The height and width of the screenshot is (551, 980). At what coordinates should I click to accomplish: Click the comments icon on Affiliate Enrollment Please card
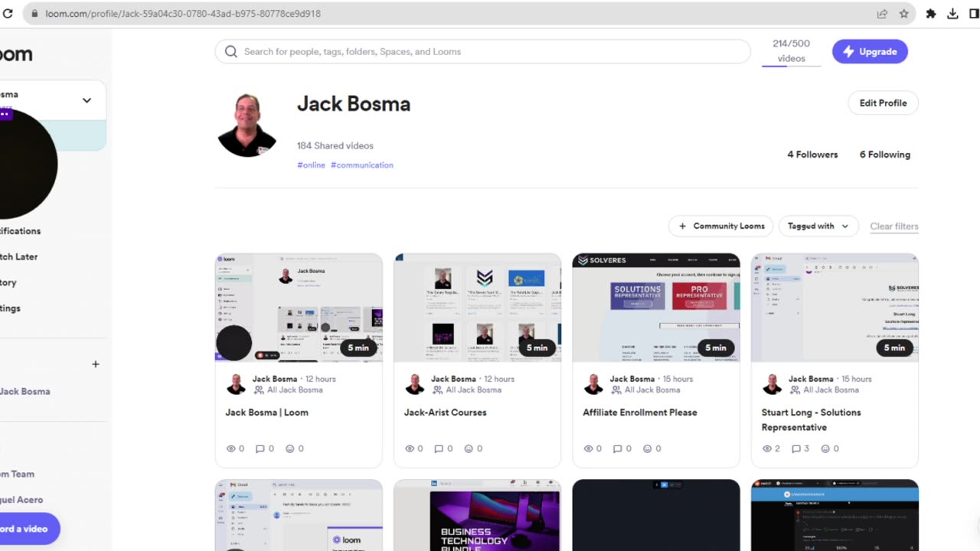pos(618,448)
